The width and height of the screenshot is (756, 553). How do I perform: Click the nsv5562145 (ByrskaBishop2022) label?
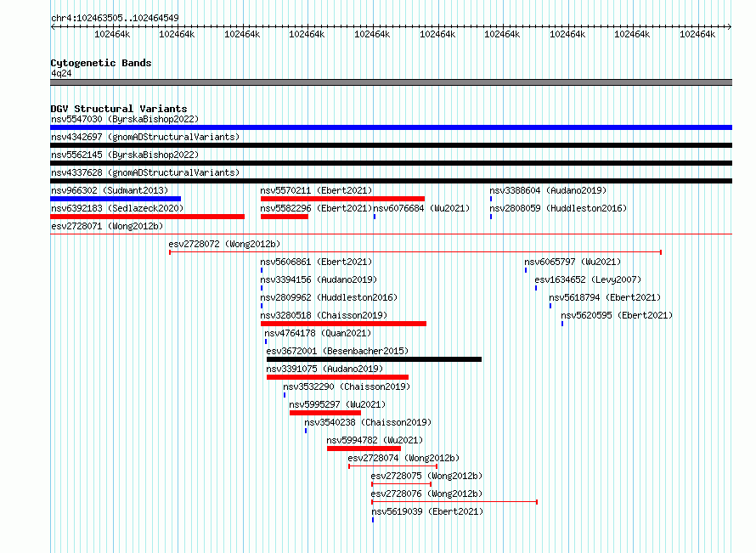125,155
